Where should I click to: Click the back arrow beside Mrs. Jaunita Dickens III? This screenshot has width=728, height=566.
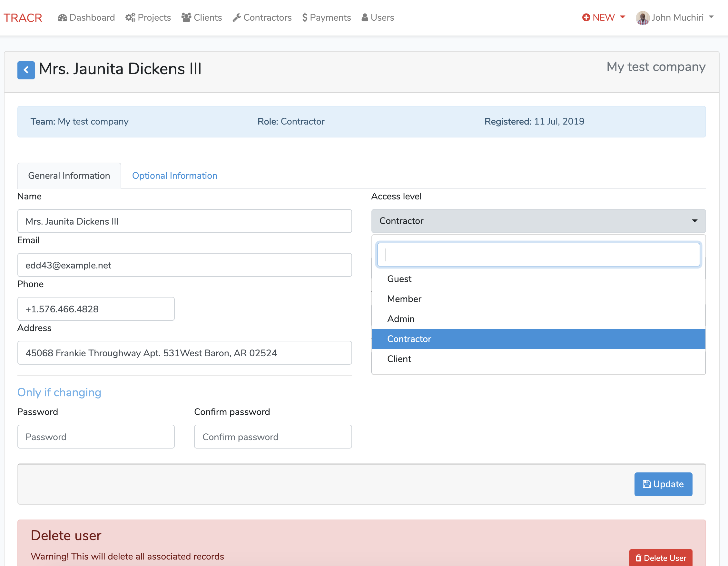pos(26,70)
